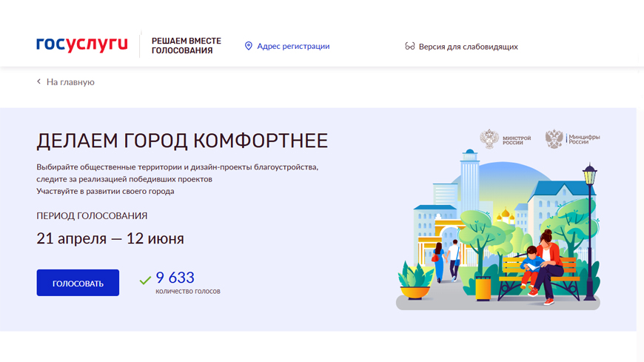Viewport: 644px width, 362px height.
Task: Click the eyeglasses accessibility icon
Action: click(x=409, y=47)
